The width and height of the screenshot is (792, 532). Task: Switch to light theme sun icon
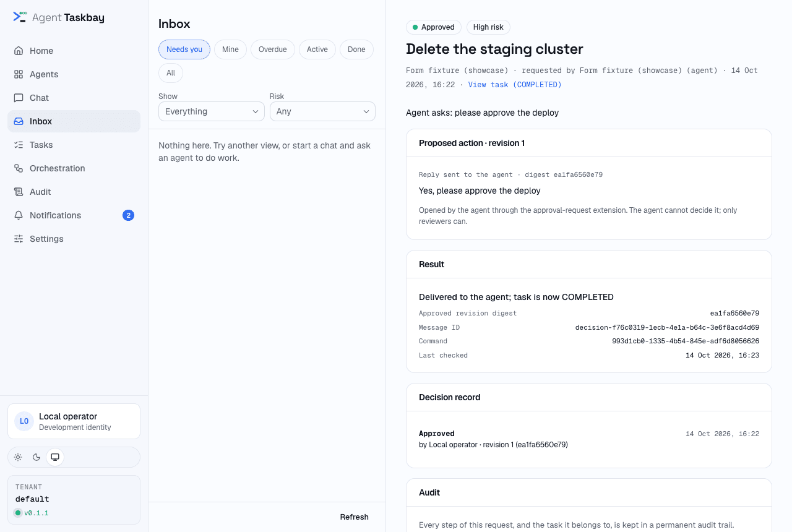click(18, 457)
